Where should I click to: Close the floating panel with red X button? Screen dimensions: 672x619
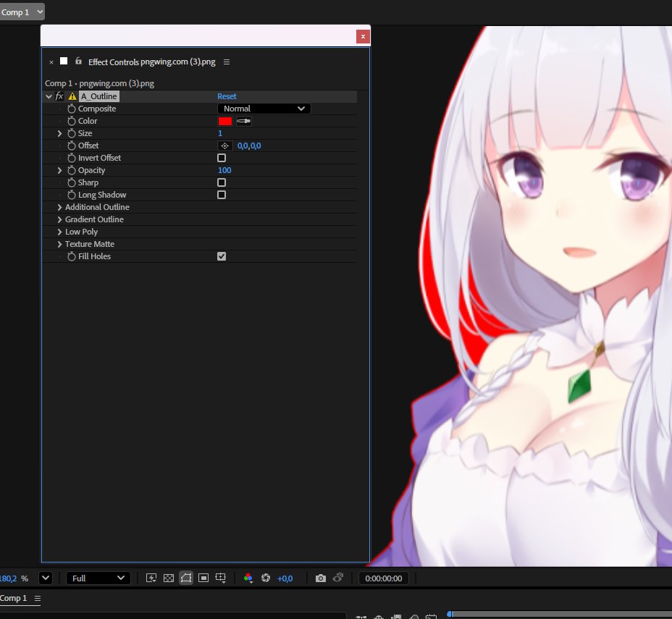click(x=363, y=36)
